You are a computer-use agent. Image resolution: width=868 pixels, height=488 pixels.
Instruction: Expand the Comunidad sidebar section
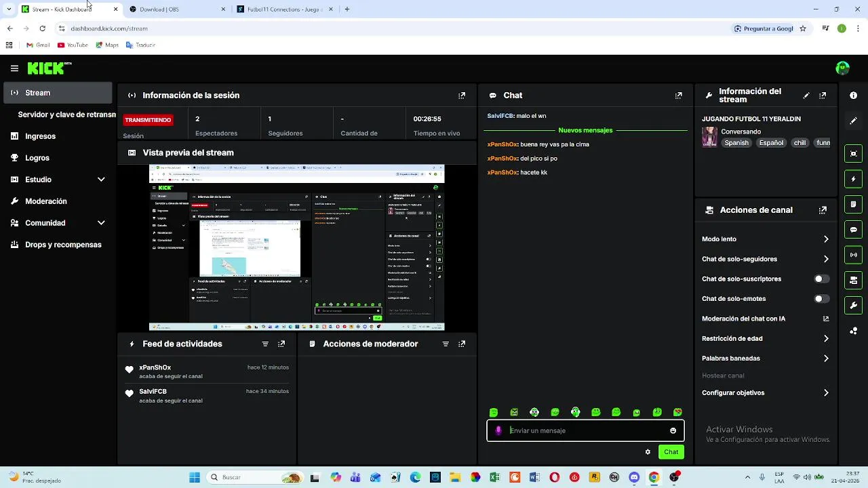click(x=101, y=223)
